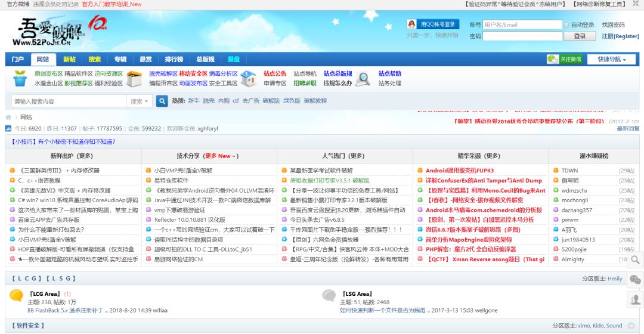
Task: Select the 网站 nav tab
Action: point(43,59)
